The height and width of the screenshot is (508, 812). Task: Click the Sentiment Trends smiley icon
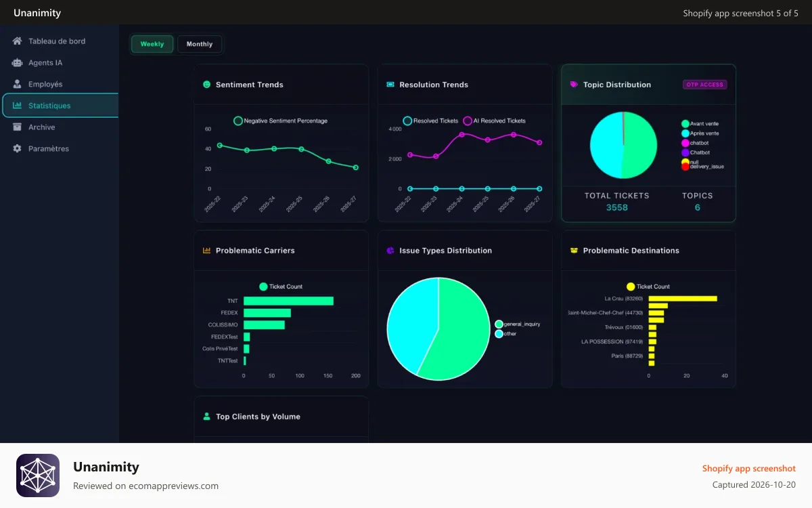pyautogui.click(x=207, y=85)
